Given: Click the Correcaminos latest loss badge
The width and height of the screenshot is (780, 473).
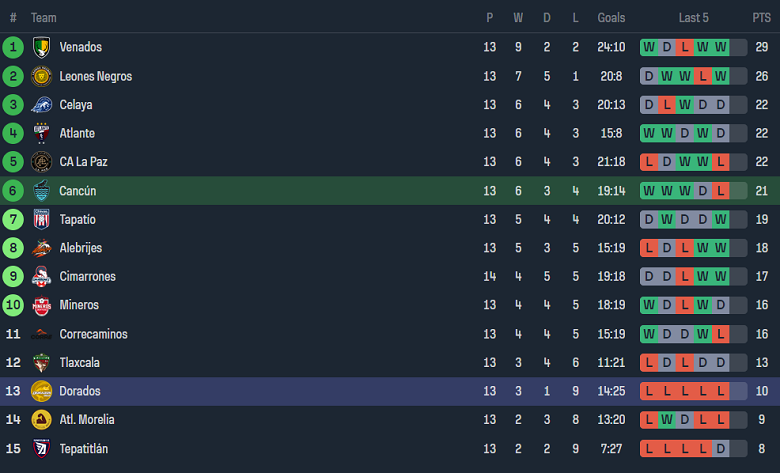Looking at the screenshot, I should click(721, 334).
